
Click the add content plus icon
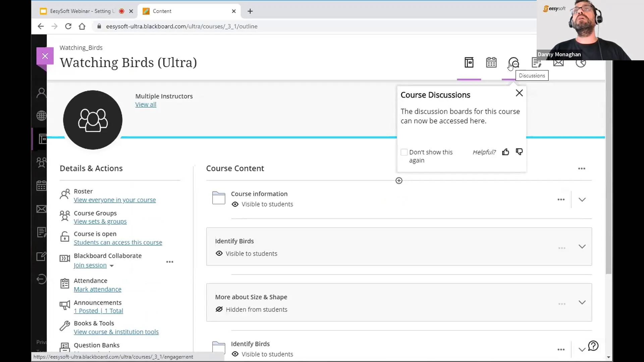click(399, 181)
